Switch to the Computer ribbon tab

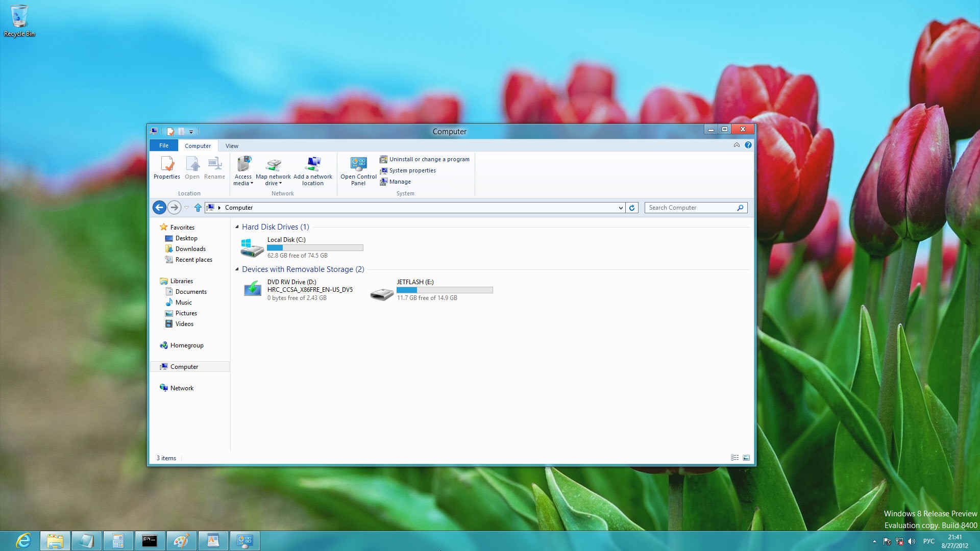(197, 145)
